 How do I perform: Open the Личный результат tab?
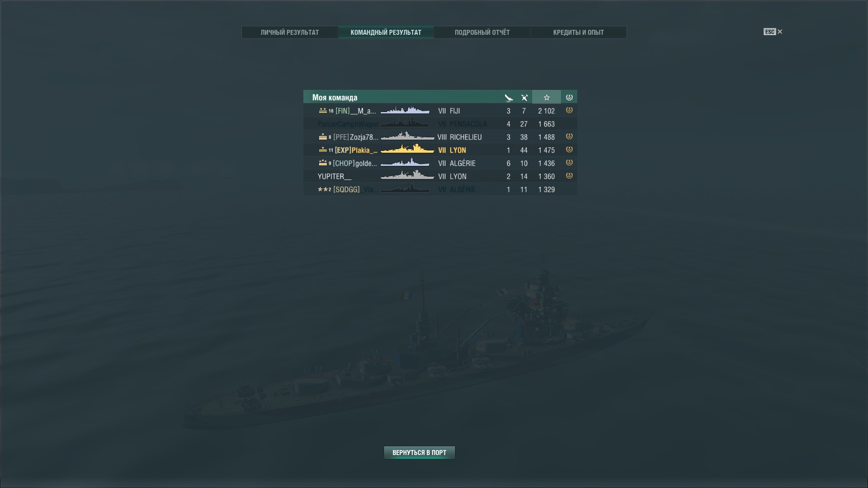pos(290,33)
